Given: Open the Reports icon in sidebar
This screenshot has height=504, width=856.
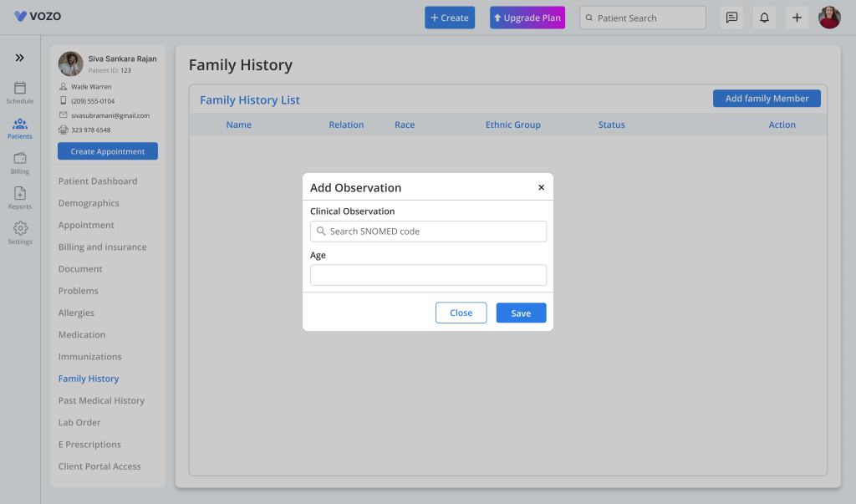Looking at the screenshot, I should coord(20,194).
